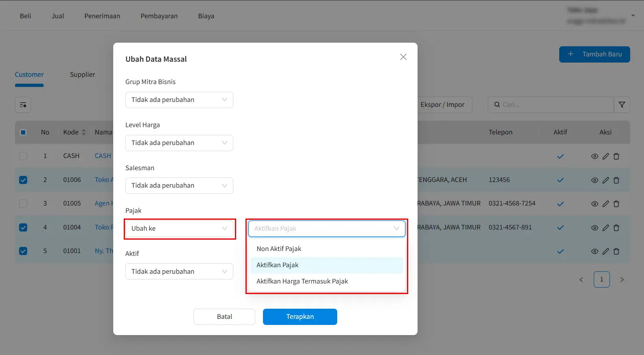Click the Aktif checkmark in CASH row

pos(560,156)
